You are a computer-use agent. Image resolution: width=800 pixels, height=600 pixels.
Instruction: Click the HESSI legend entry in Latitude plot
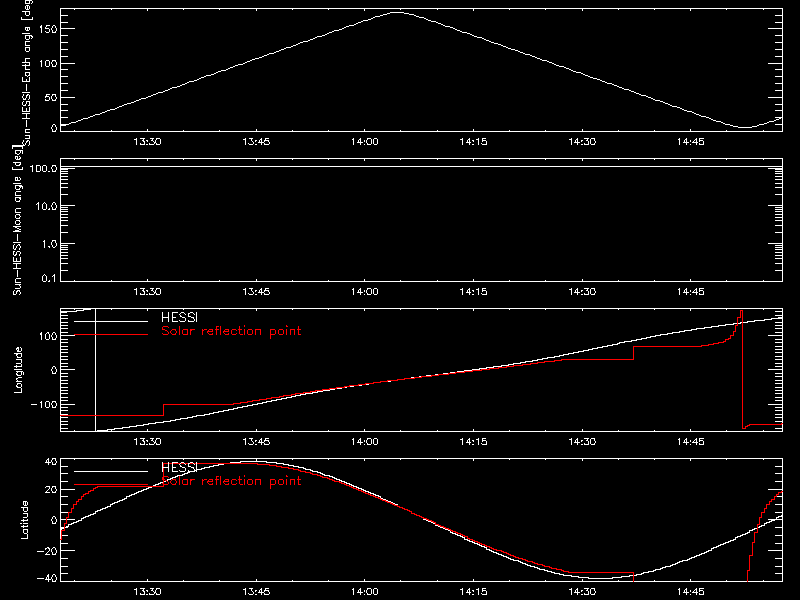[180, 467]
